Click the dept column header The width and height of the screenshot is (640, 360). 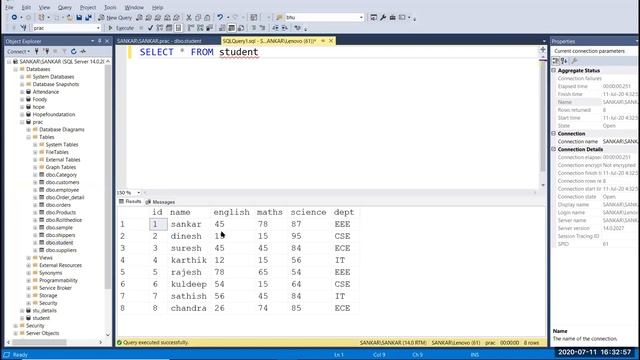click(x=344, y=212)
